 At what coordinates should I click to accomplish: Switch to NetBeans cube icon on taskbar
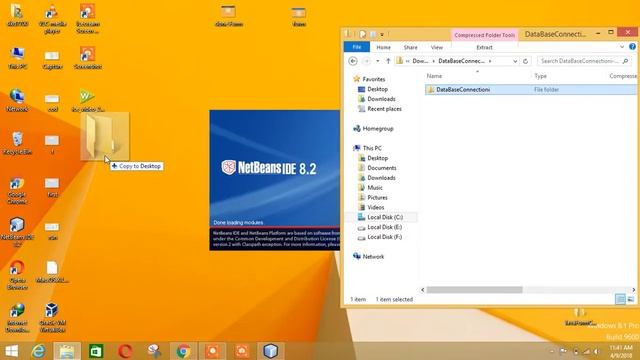271,351
